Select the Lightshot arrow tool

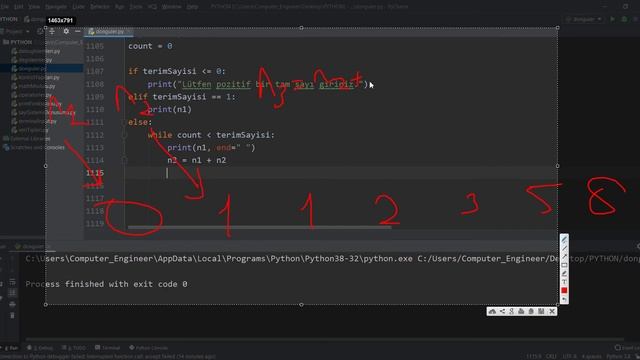click(564, 257)
